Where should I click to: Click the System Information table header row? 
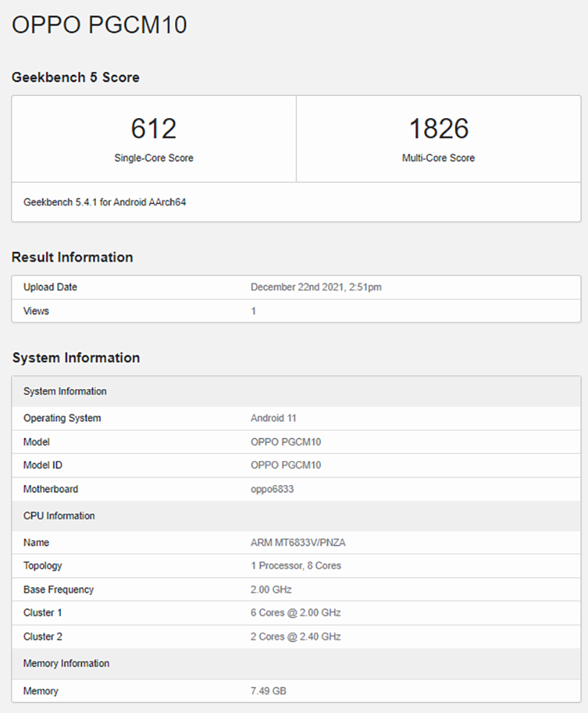pyautogui.click(x=296, y=391)
